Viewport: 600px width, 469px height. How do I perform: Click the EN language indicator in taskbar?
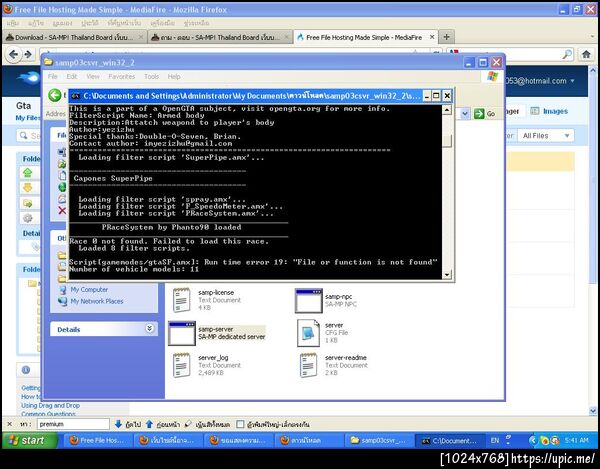495,440
